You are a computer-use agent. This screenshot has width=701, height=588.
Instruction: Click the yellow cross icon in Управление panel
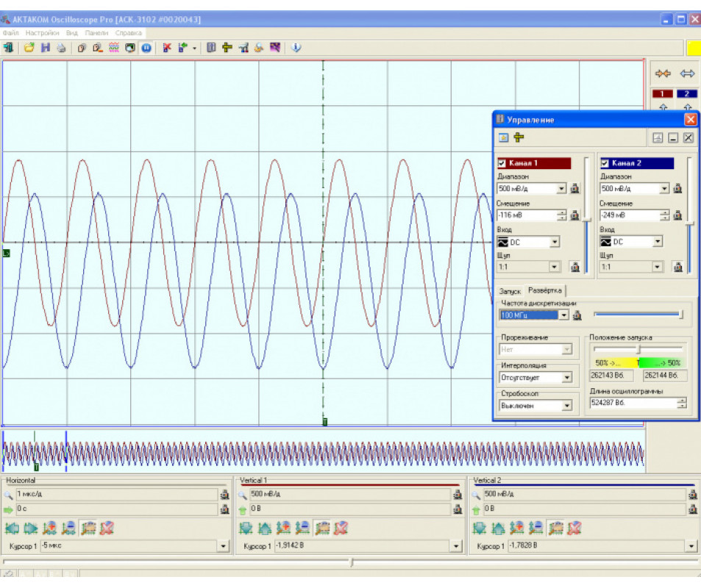[x=519, y=137]
